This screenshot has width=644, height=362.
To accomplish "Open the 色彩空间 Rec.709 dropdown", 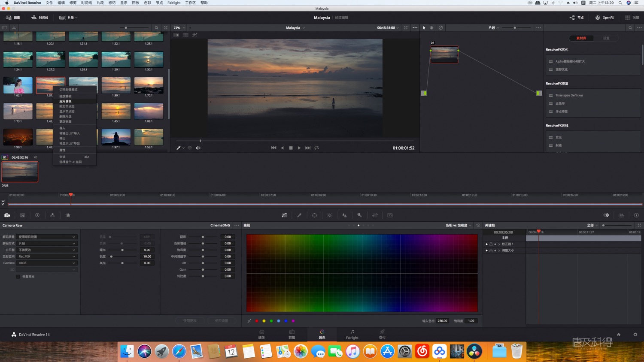I will [x=46, y=256].
